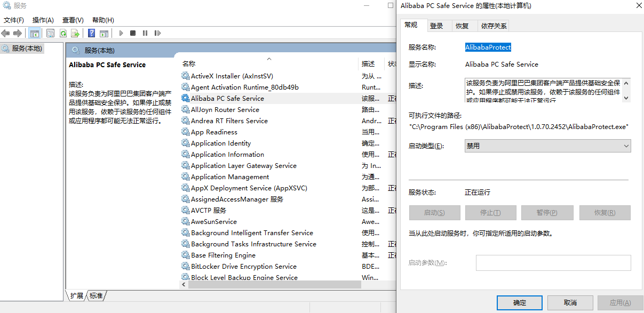This screenshot has width=644, height=313.
Task: Click the Start Service play icon
Action: tap(121, 33)
